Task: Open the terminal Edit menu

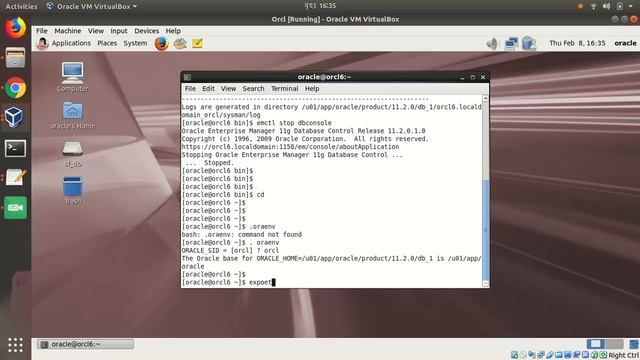Action: (208, 89)
